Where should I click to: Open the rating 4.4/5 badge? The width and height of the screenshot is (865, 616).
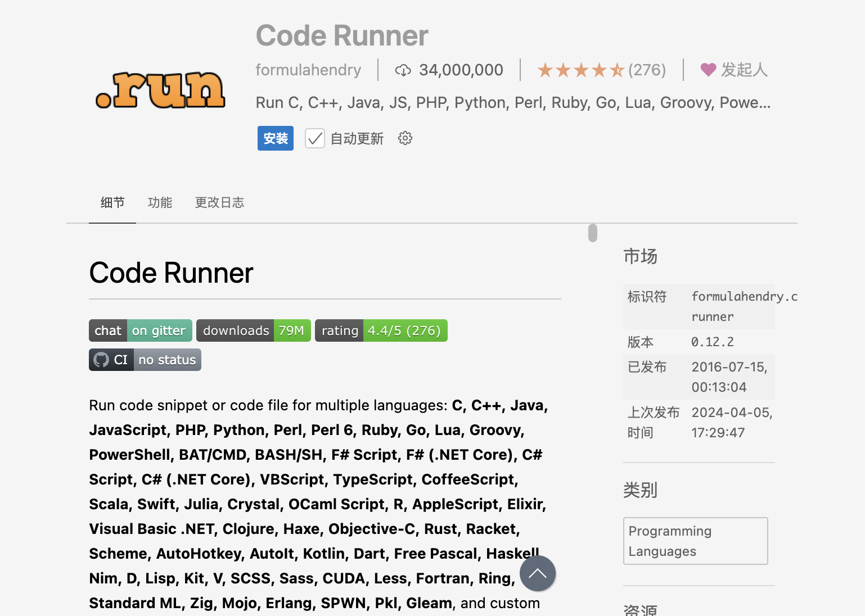coord(381,330)
